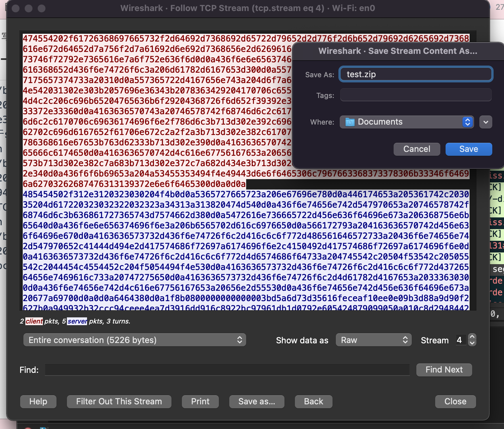Click hex line starting 0d0a436f6e
The width and height of the screenshot is (504, 429).
coord(246,288)
